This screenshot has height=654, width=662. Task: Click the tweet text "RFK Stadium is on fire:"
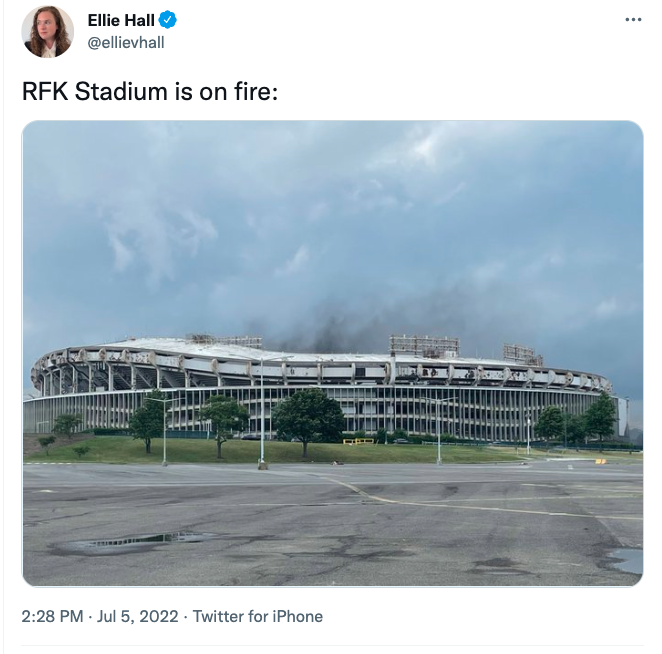149,91
